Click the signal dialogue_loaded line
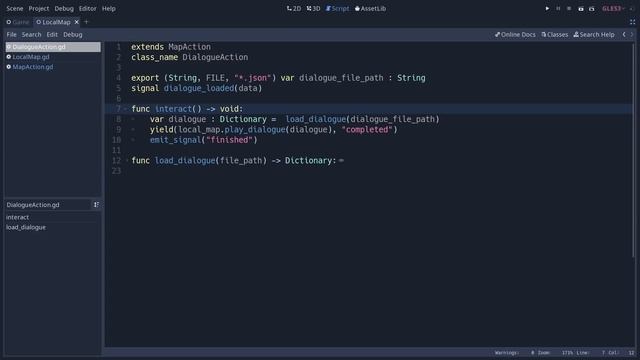 tap(197, 88)
